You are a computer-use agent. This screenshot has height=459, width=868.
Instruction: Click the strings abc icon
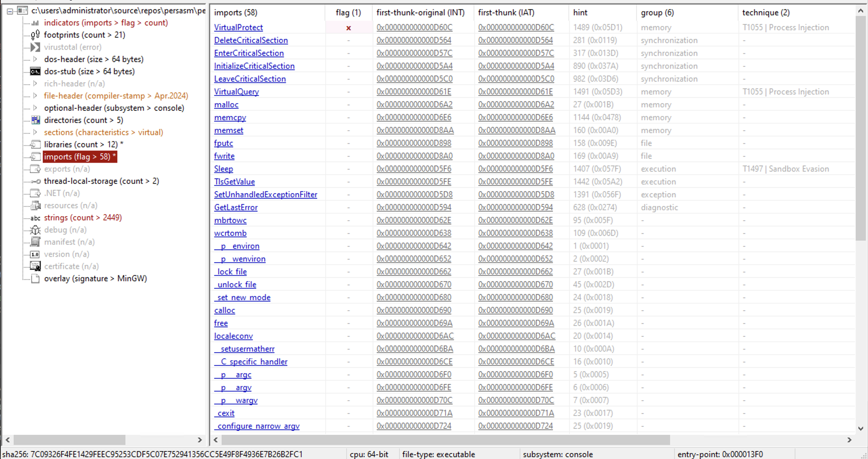(35, 218)
